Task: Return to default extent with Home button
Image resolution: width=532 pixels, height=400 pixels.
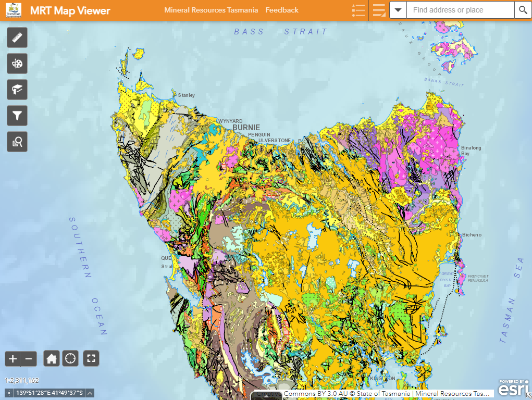Action: (x=52, y=358)
